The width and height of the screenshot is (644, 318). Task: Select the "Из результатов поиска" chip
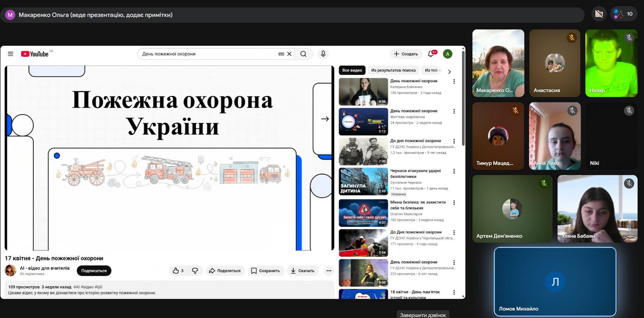tap(393, 70)
